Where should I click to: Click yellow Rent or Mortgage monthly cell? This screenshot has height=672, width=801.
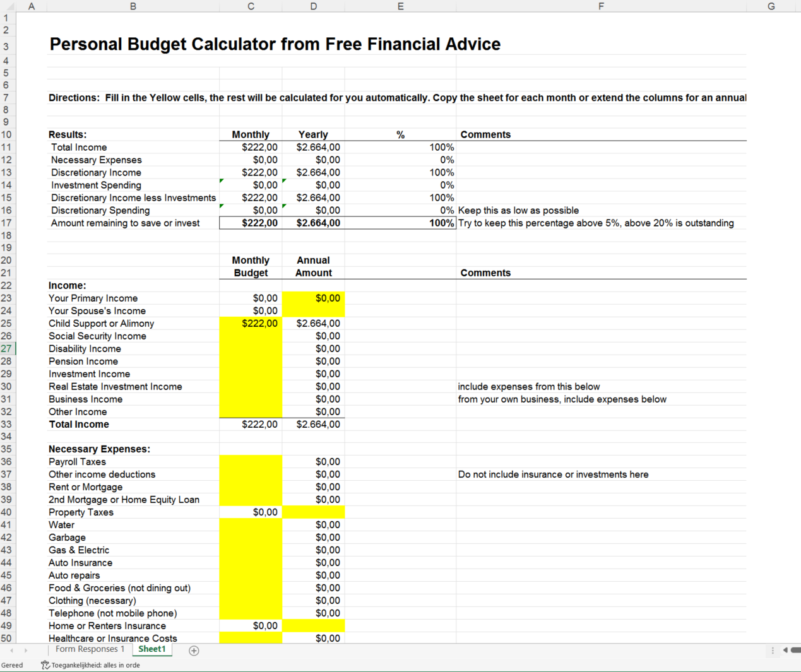pyautogui.click(x=251, y=487)
